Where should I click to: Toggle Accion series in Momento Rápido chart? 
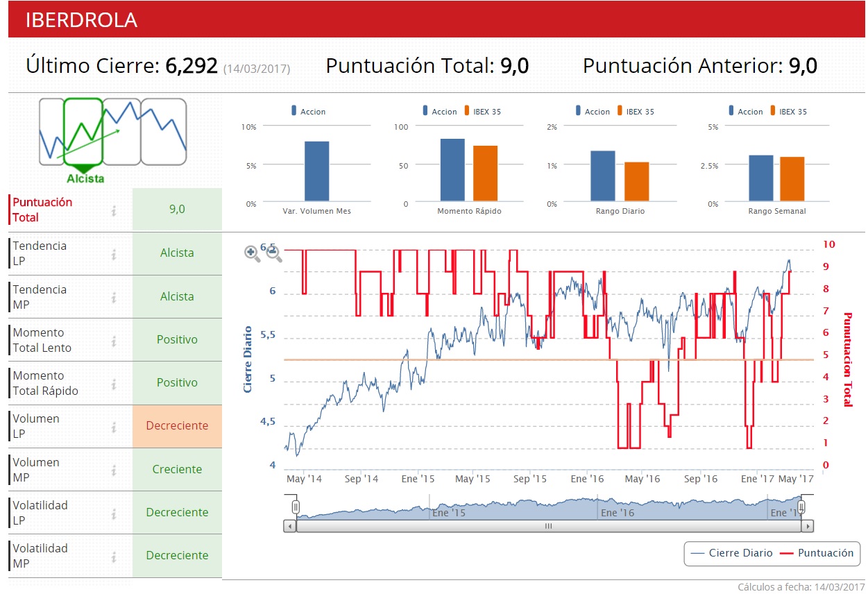(440, 111)
